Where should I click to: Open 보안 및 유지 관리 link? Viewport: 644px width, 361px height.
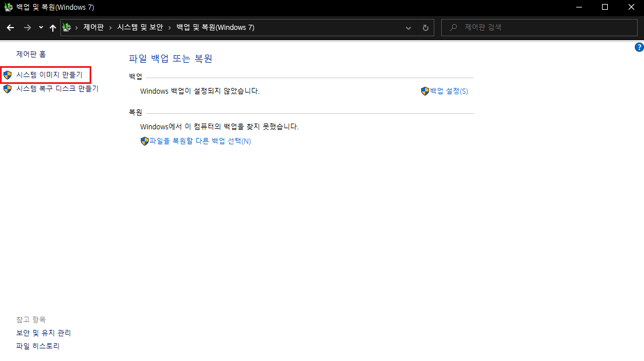(x=44, y=333)
